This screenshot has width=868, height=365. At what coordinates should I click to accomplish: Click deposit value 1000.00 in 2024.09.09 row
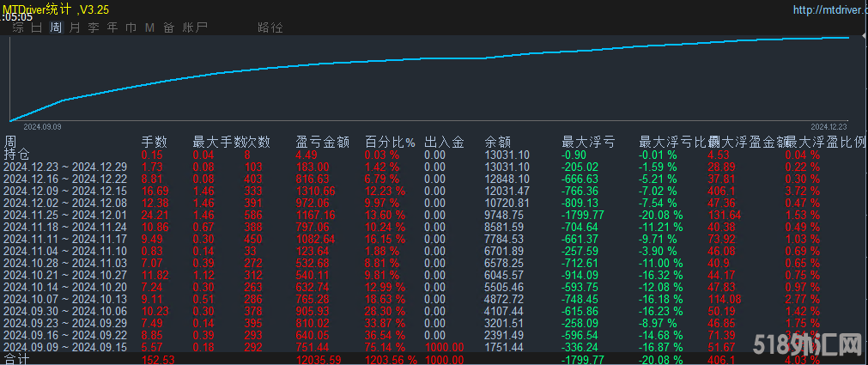[445, 347]
